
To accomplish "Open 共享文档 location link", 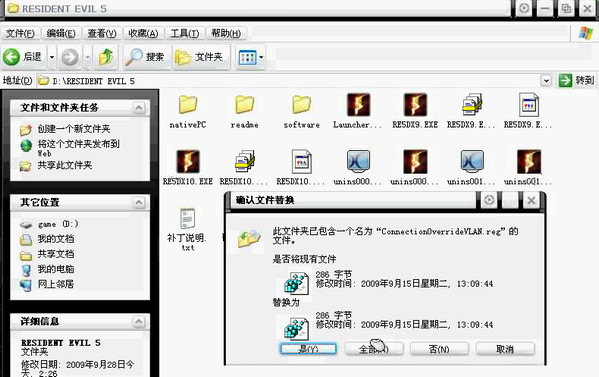I will point(56,254).
